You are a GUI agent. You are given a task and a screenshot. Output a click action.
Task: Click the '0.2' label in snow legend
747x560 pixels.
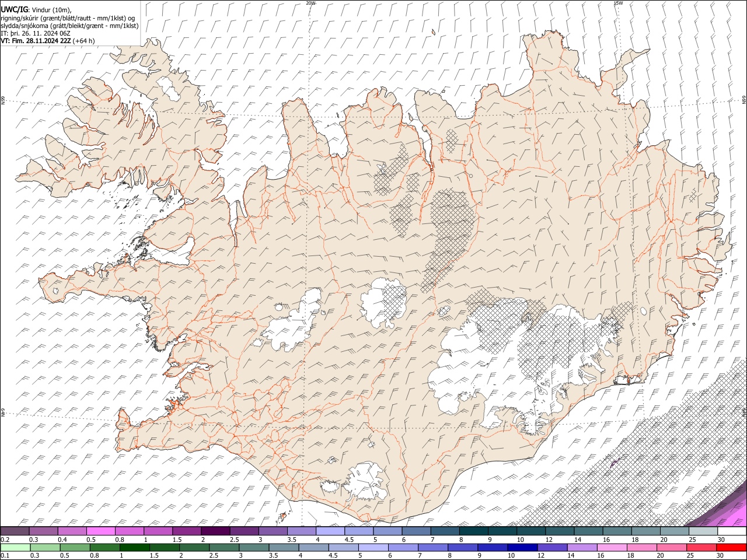5,540
